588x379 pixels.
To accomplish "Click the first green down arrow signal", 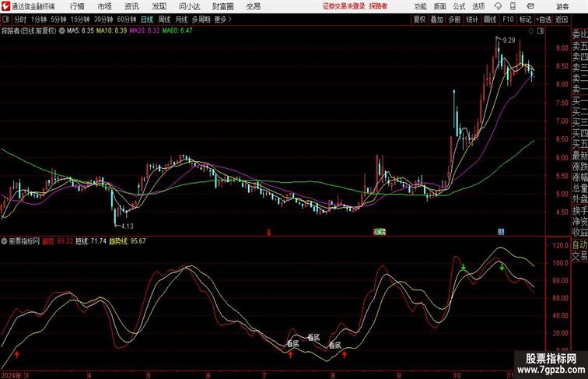I will tap(464, 267).
